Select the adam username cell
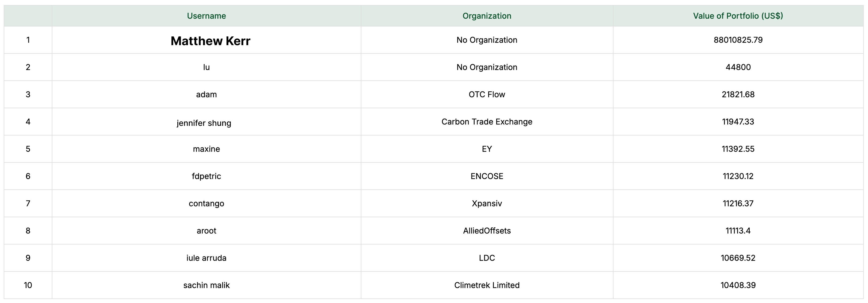 point(206,94)
